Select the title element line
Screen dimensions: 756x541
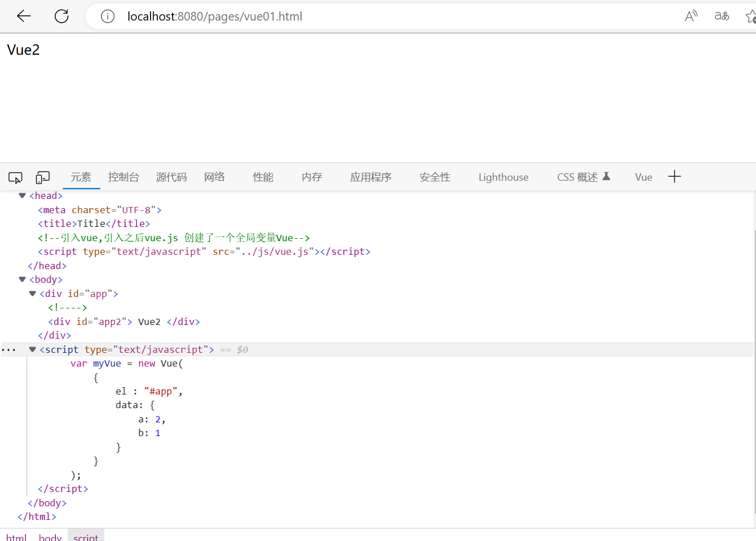(94, 223)
